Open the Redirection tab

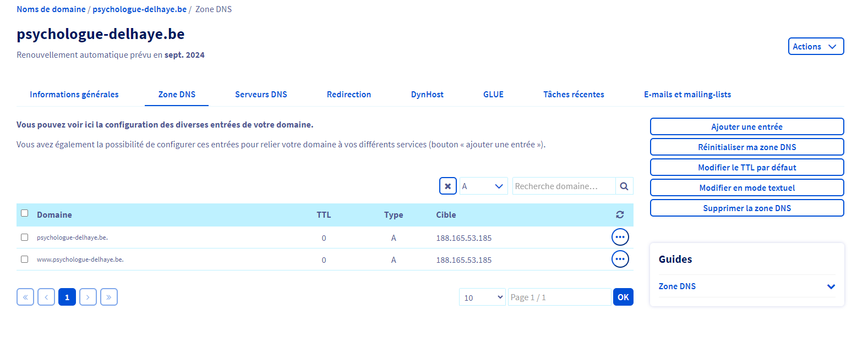(x=348, y=95)
